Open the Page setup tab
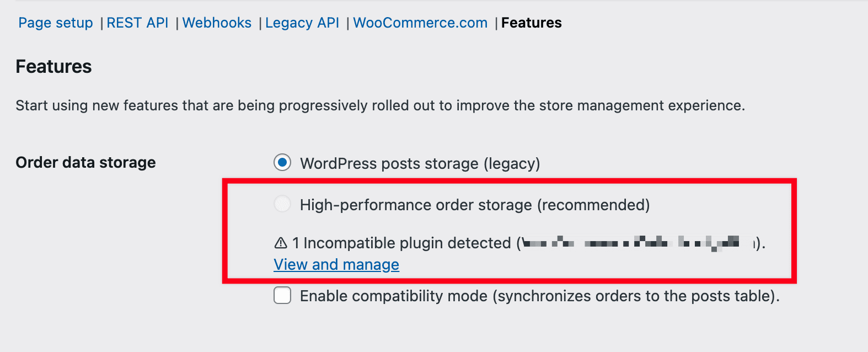Screen dimensions: 868x352 56,23
